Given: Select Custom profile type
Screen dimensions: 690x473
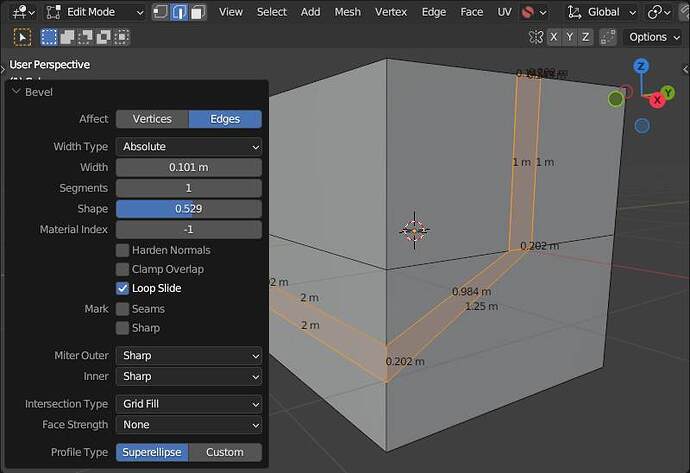Looking at the screenshot, I should pyautogui.click(x=225, y=452).
